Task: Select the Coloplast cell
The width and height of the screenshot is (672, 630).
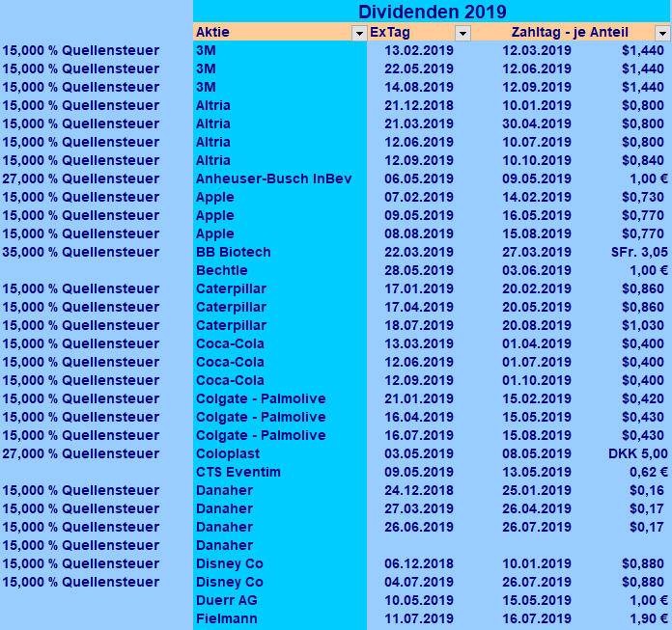Action: point(280,454)
